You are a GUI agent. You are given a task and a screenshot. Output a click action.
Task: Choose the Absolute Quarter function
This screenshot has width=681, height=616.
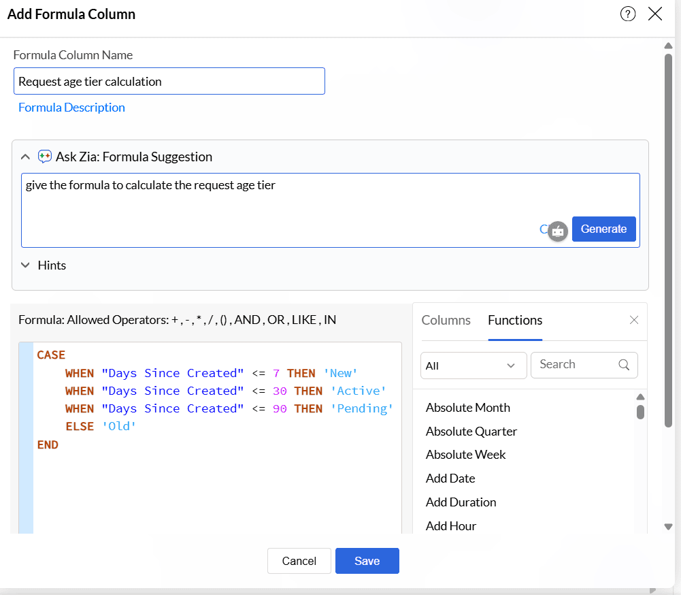(471, 432)
